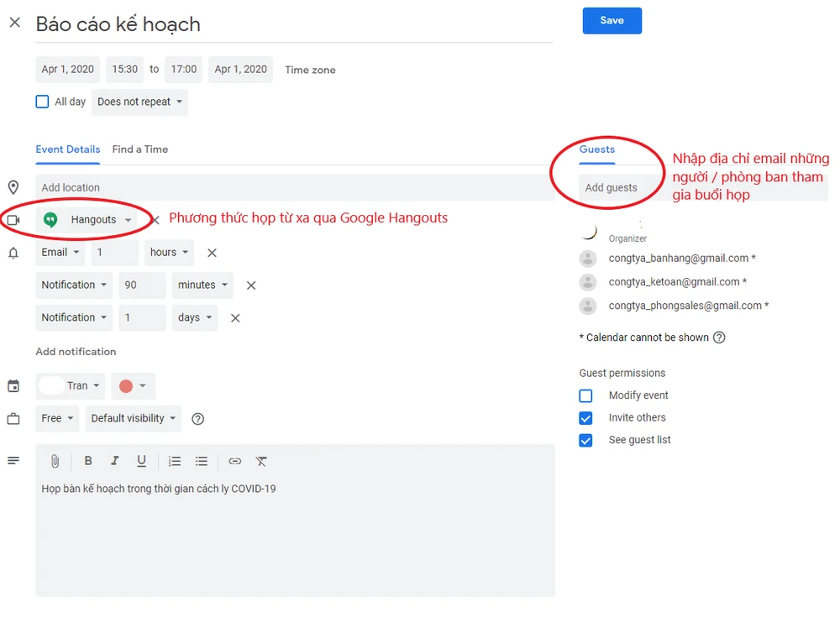This screenshot has width=840, height=628.
Task: Click the attachment paperclip icon
Action: (54, 461)
